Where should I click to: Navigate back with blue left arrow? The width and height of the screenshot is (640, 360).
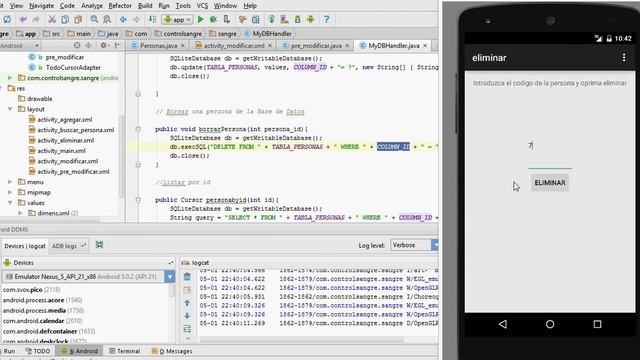point(123,19)
